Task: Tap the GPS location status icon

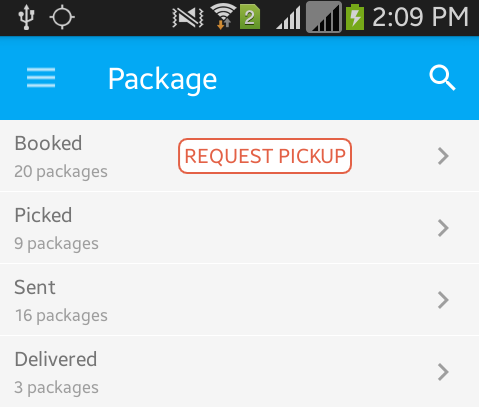Action: coord(62,17)
